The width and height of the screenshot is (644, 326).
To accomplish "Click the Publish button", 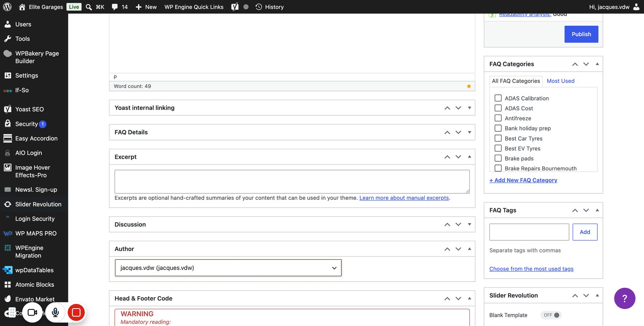I will tap(581, 34).
